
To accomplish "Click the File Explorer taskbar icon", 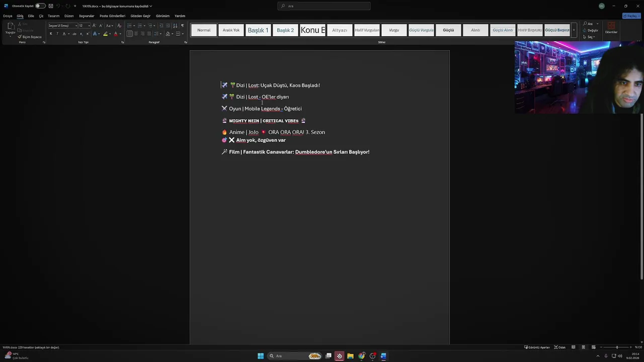I will click(350, 356).
